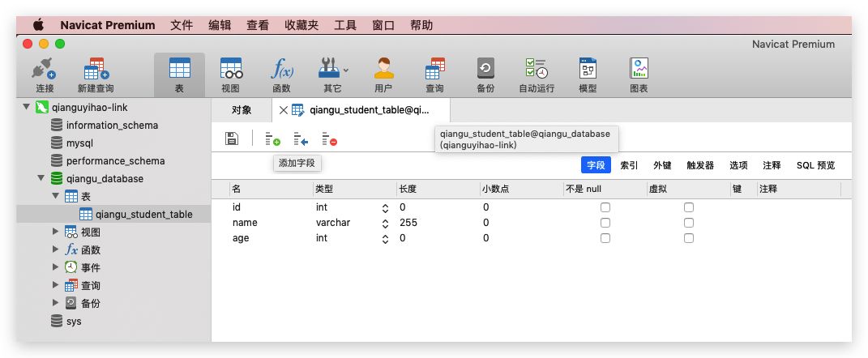Toggle virtual checkbox for id field
868x358 pixels.
pos(688,207)
